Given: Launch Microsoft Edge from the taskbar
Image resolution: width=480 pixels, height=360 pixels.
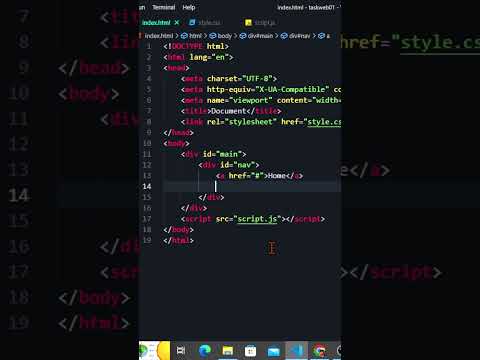Looking at the screenshot, I should pos(205,350).
